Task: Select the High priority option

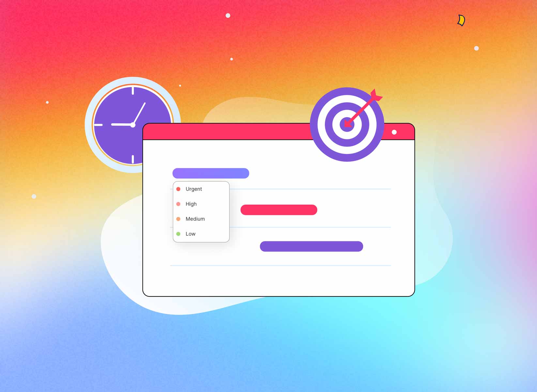Action: click(x=191, y=204)
